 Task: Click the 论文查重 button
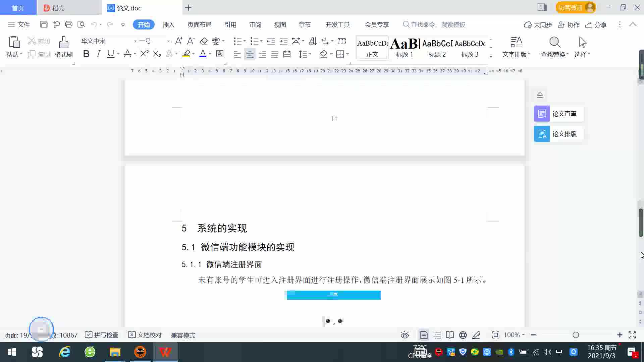[559, 114]
